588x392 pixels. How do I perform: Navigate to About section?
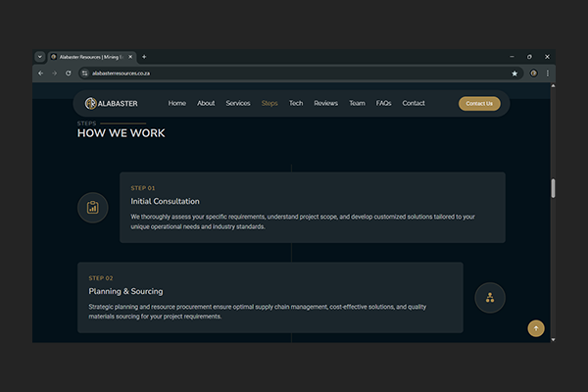click(206, 103)
